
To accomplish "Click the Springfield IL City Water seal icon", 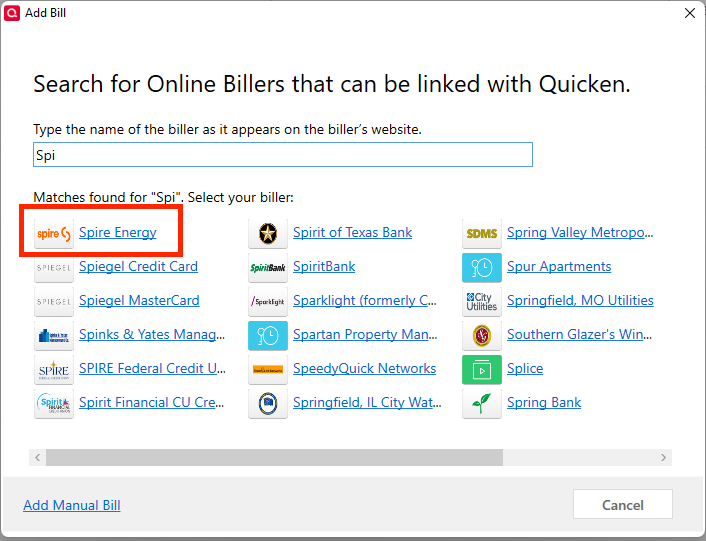I will [268, 403].
